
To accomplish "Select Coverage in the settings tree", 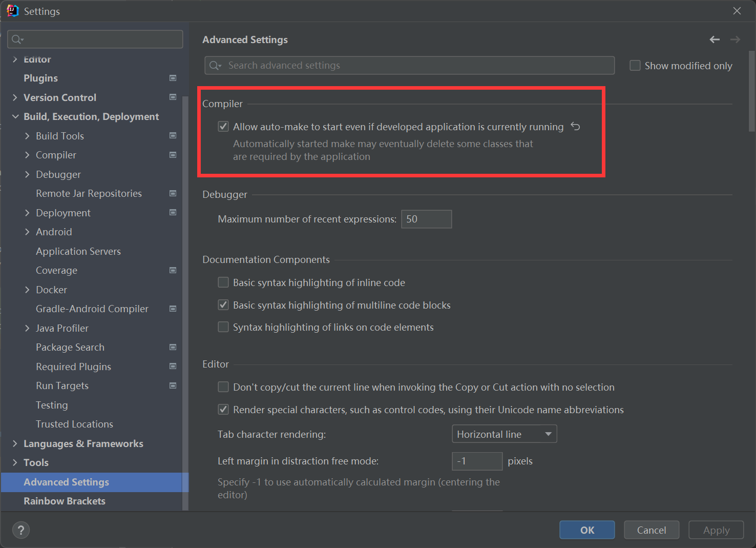I will pyautogui.click(x=56, y=270).
